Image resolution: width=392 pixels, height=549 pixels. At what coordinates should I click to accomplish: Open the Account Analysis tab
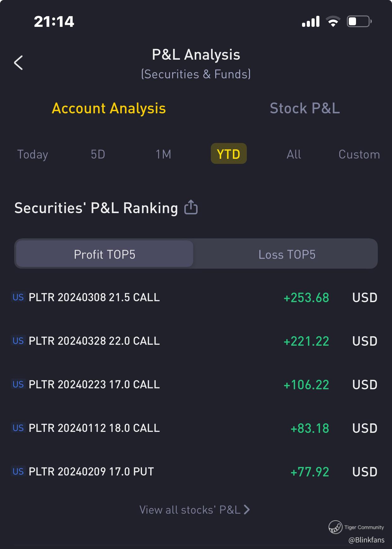tap(109, 108)
